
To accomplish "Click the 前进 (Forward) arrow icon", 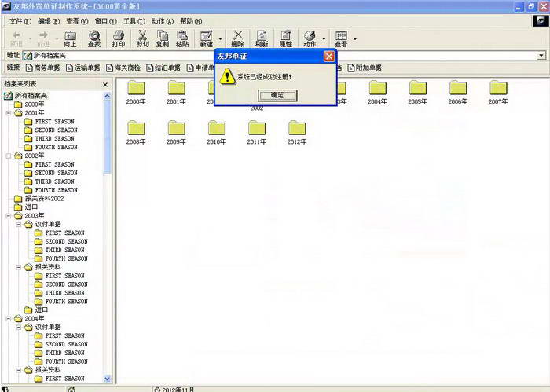I will pos(43,38).
